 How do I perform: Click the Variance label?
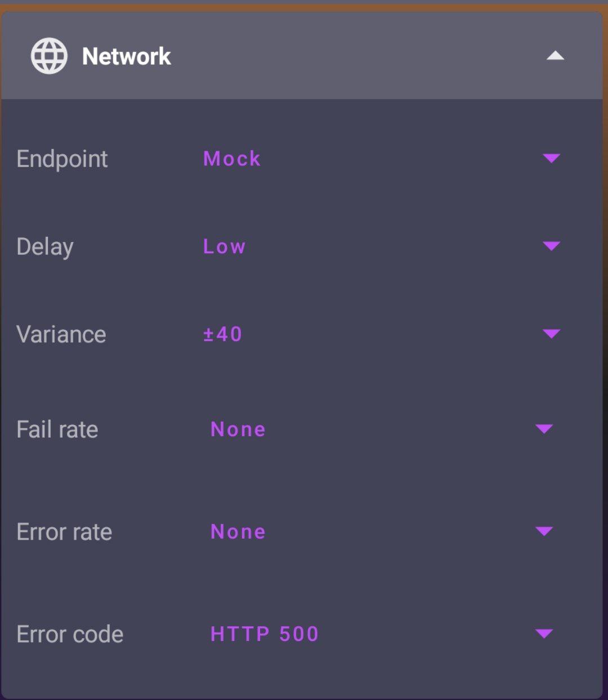[x=61, y=334]
